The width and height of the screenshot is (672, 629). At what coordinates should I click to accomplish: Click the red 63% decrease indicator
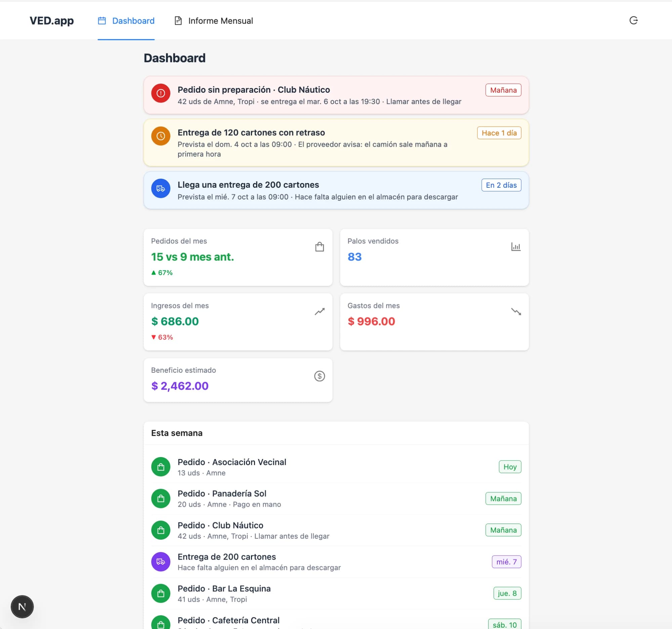pos(162,338)
